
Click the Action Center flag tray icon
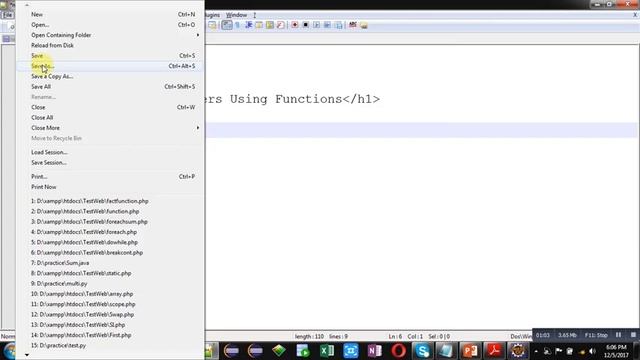(x=558, y=351)
